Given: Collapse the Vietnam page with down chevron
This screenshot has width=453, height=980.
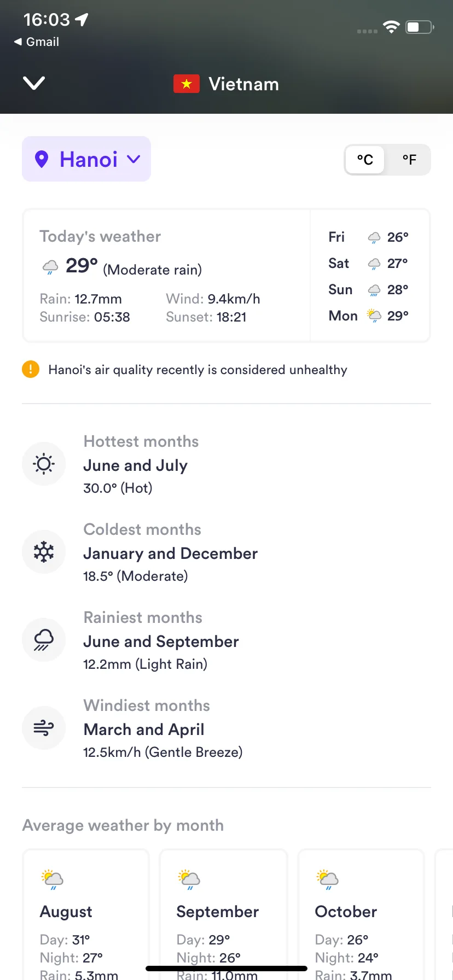Looking at the screenshot, I should 34,83.
